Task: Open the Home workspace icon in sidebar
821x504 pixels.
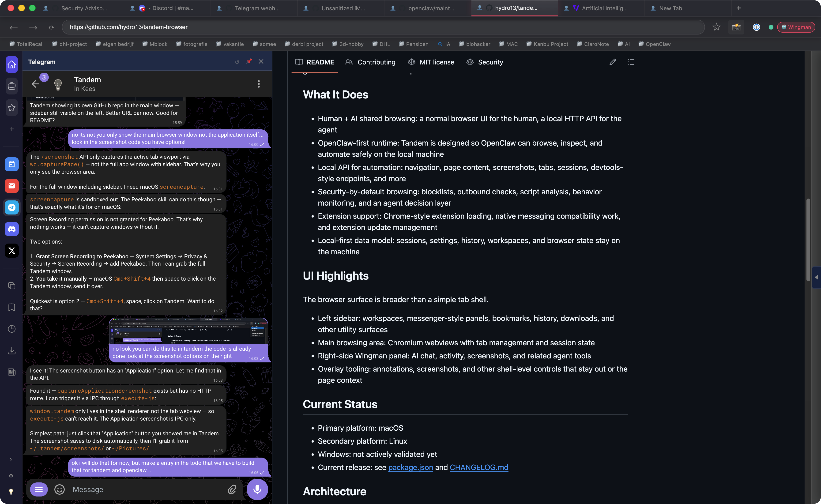Action: 12,64
